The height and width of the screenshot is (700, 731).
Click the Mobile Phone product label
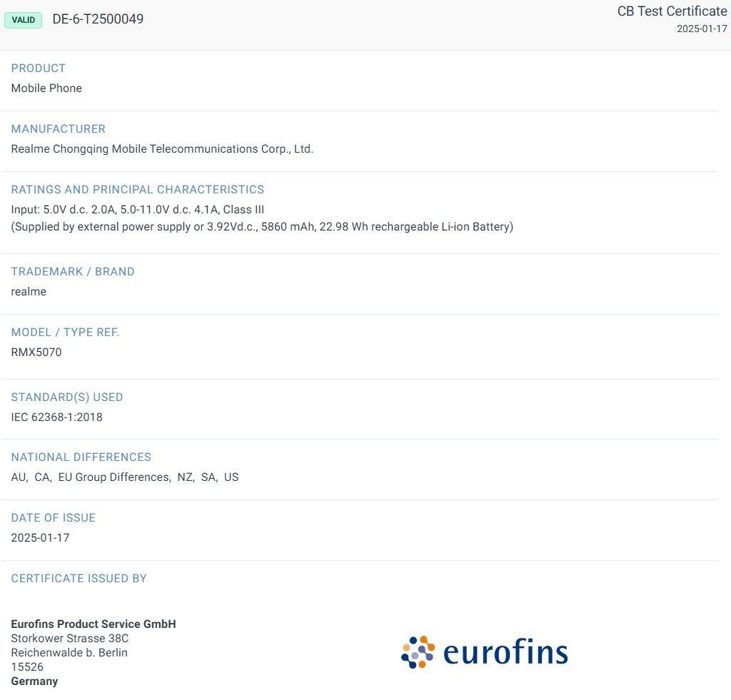coord(46,88)
